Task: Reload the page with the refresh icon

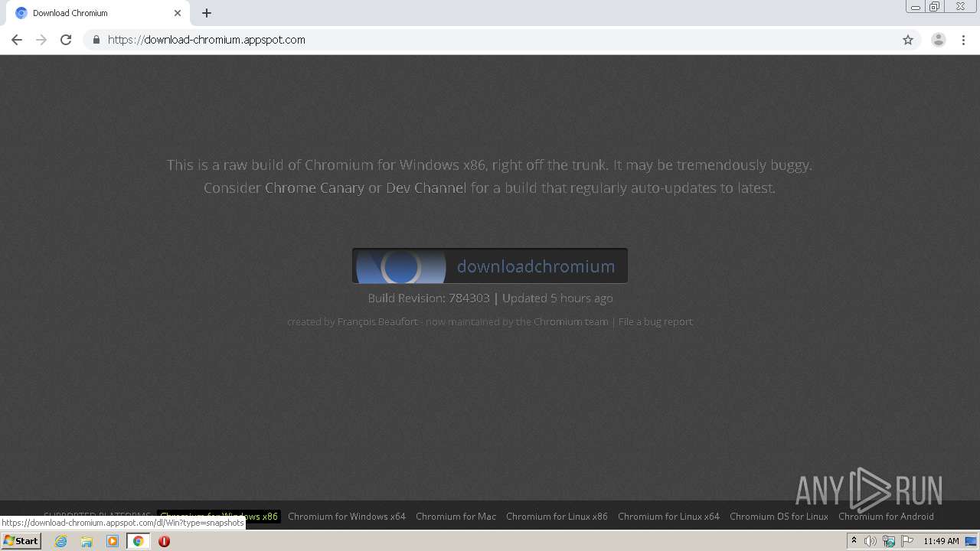Action: (x=66, y=40)
